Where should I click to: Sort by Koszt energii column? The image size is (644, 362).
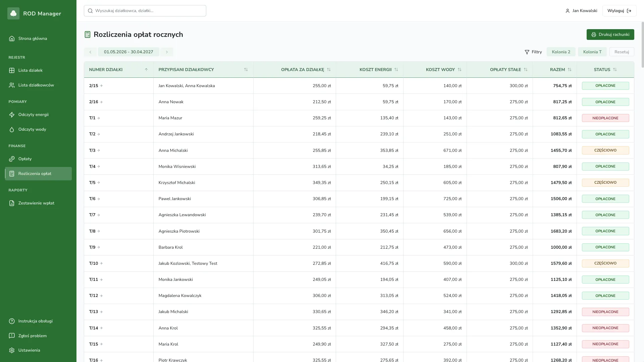click(x=396, y=70)
